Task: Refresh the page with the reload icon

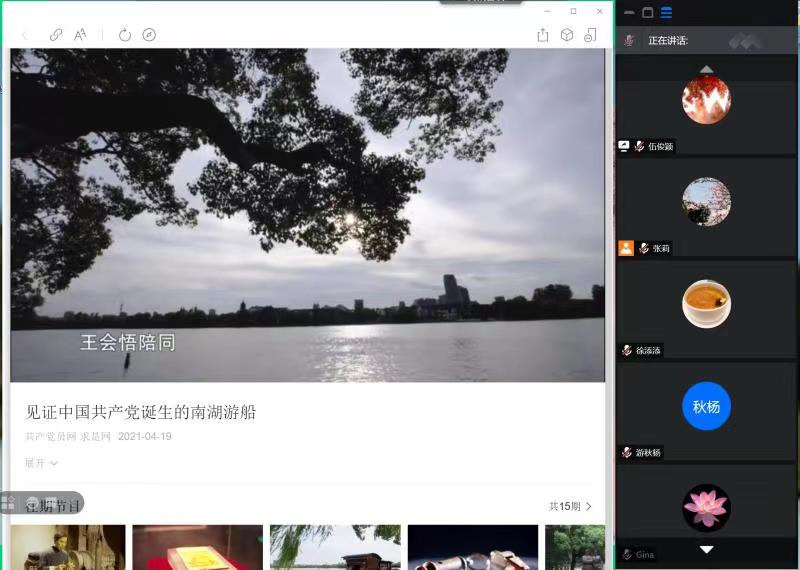Action: [125, 35]
